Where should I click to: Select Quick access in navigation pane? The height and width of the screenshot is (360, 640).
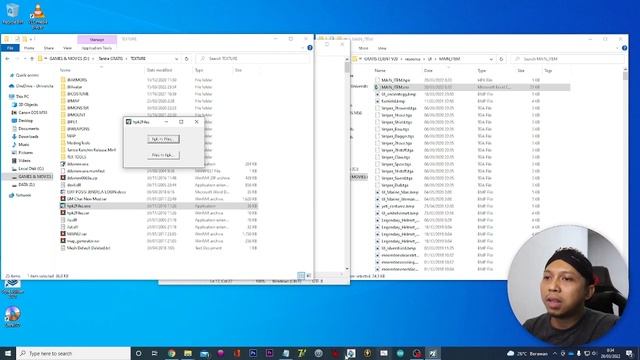click(27, 76)
